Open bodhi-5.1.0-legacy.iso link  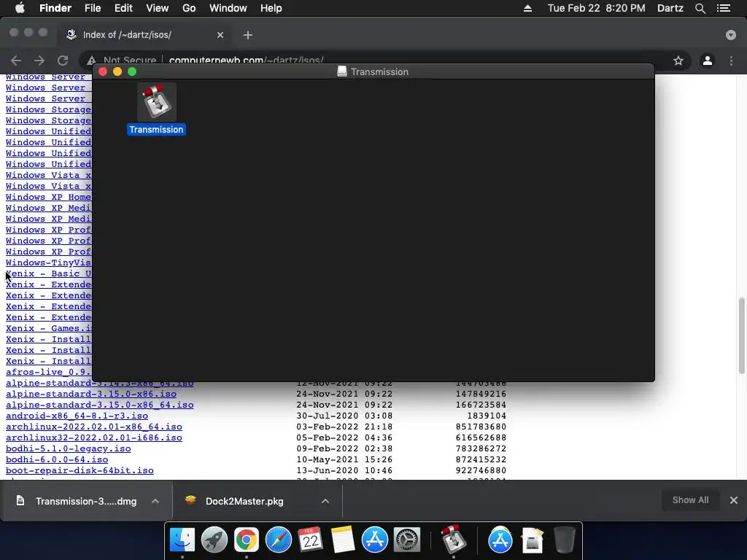point(68,449)
